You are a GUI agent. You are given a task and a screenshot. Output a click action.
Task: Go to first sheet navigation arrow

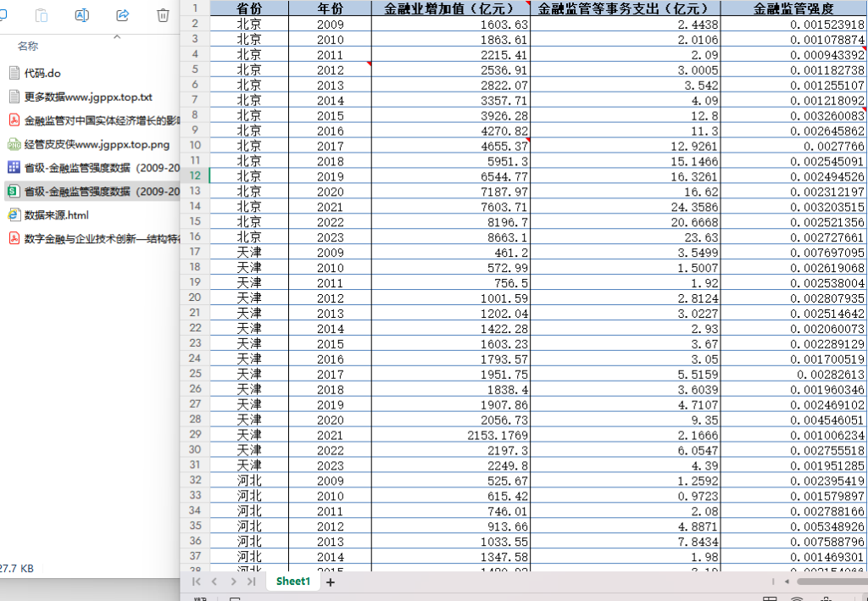click(196, 582)
